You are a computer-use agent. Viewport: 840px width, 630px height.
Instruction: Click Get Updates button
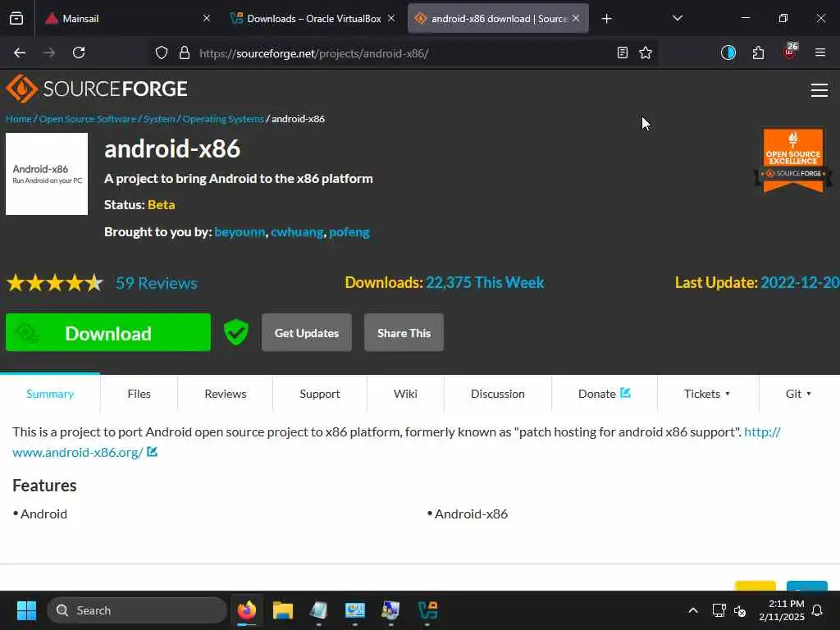pyautogui.click(x=307, y=333)
